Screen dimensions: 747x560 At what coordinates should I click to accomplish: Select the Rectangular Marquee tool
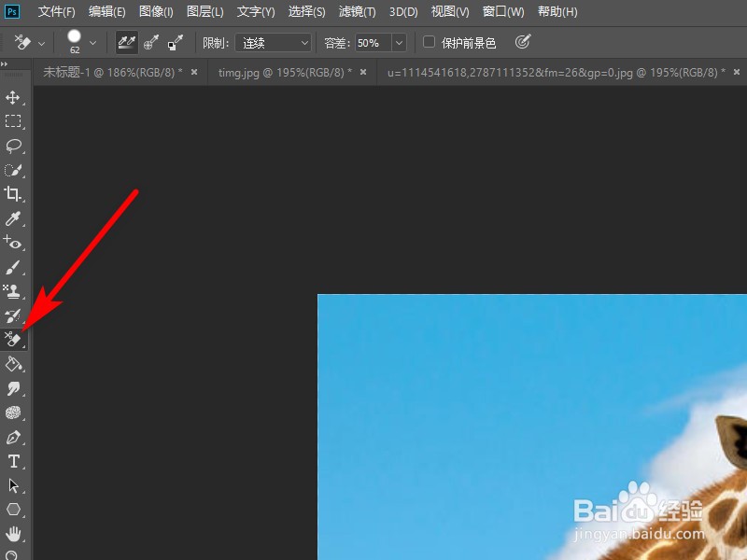[13, 121]
